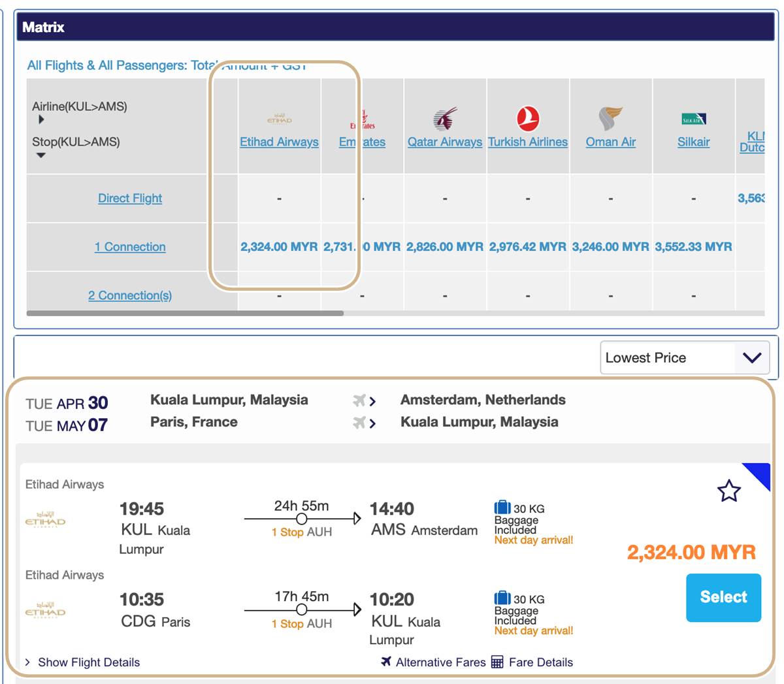Image resolution: width=784 pixels, height=684 pixels.
Task: Click the matrix horizontal scrollbar
Action: pyautogui.click(x=185, y=314)
